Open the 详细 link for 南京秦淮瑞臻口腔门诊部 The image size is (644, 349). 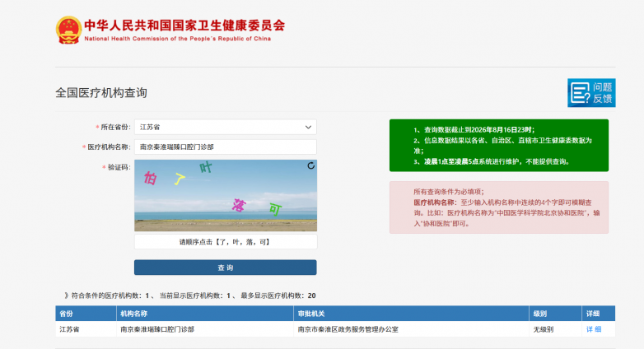coord(594,329)
